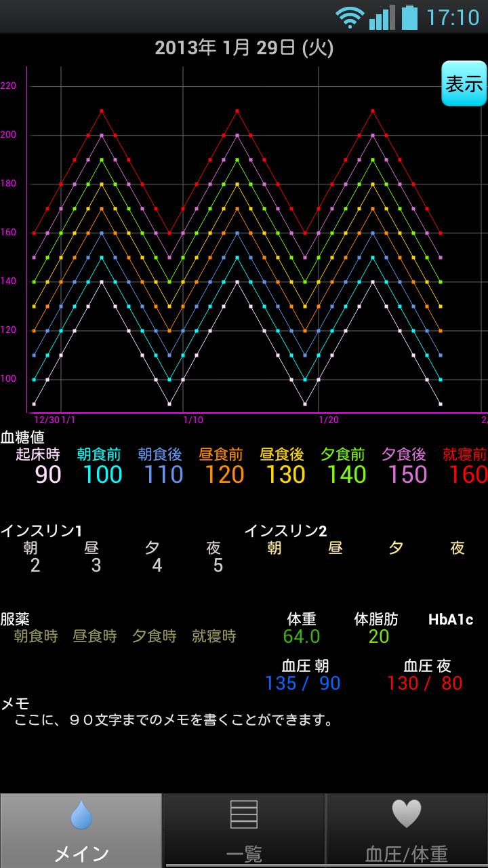
Task: Tap the list lines icon
Action: coord(244,814)
